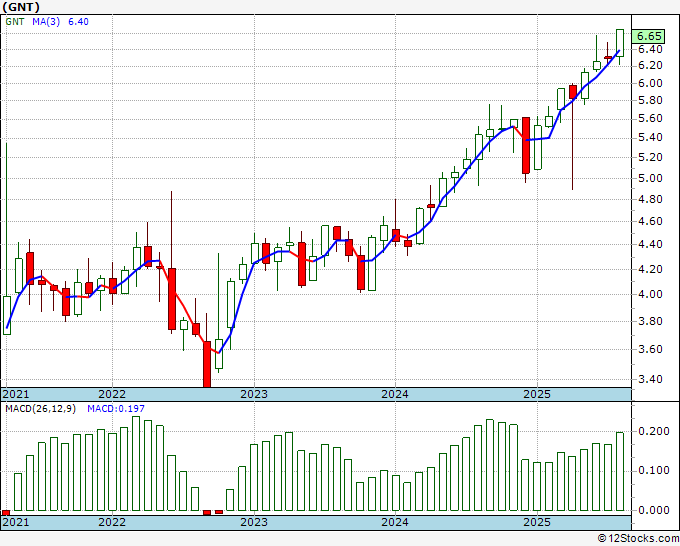The height and width of the screenshot is (546, 680).
Task: Click the 6.20 price axis label
Action: tap(650, 65)
